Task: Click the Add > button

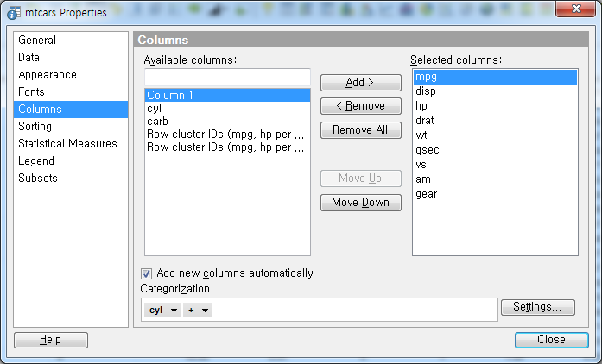Action: point(360,83)
